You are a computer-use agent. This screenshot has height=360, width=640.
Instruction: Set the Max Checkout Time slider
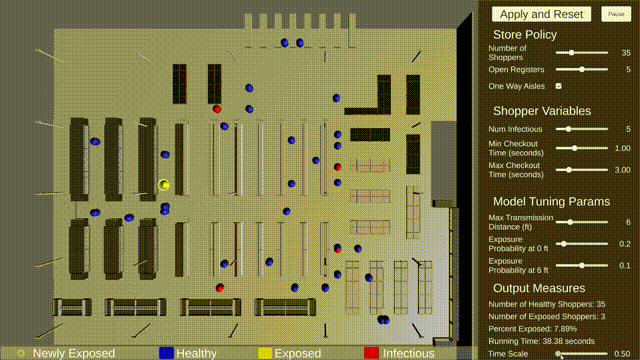click(x=582, y=170)
